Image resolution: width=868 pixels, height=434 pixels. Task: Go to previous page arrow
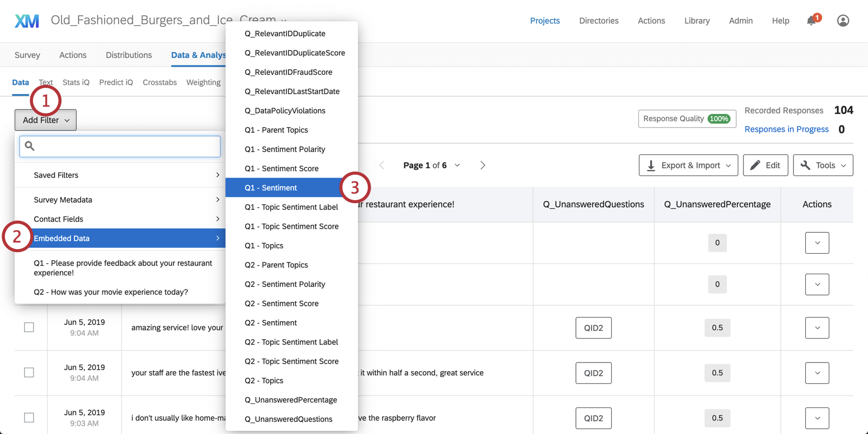(382, 165)
